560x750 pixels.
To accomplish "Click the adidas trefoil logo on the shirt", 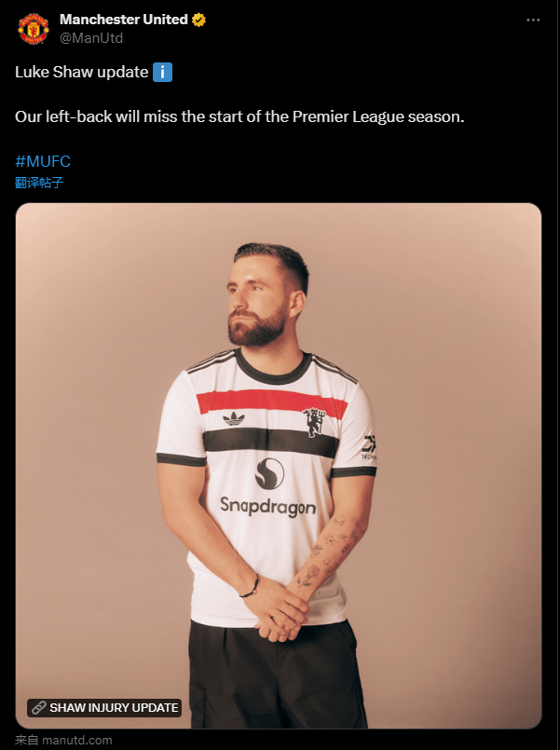I will pos(233,418).
